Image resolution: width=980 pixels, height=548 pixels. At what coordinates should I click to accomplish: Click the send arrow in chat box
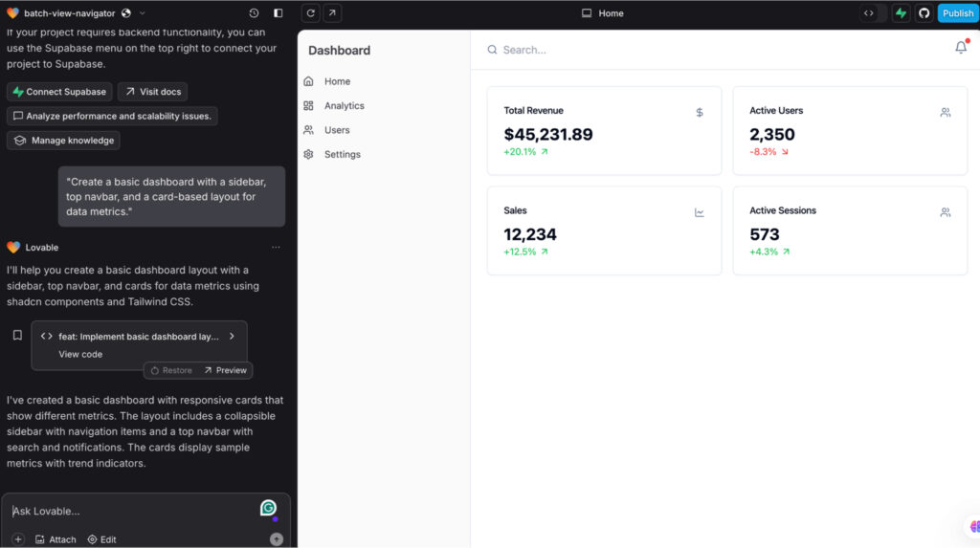point(277,539)
